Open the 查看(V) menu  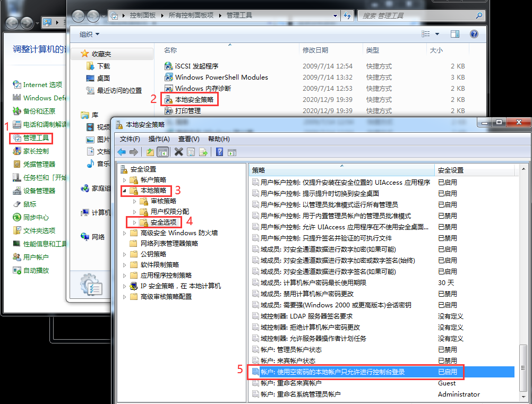(x=189, y=139)
